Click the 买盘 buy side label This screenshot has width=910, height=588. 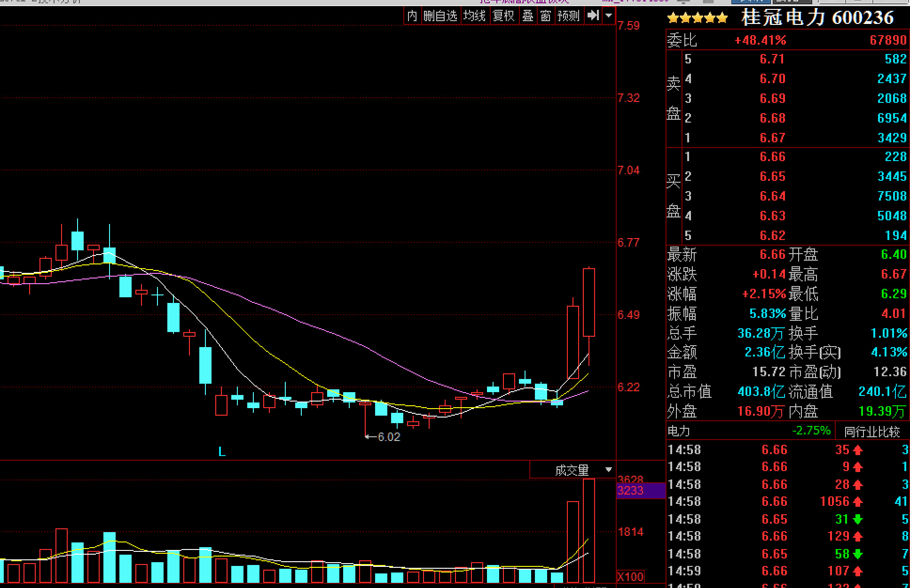point(674,196)
